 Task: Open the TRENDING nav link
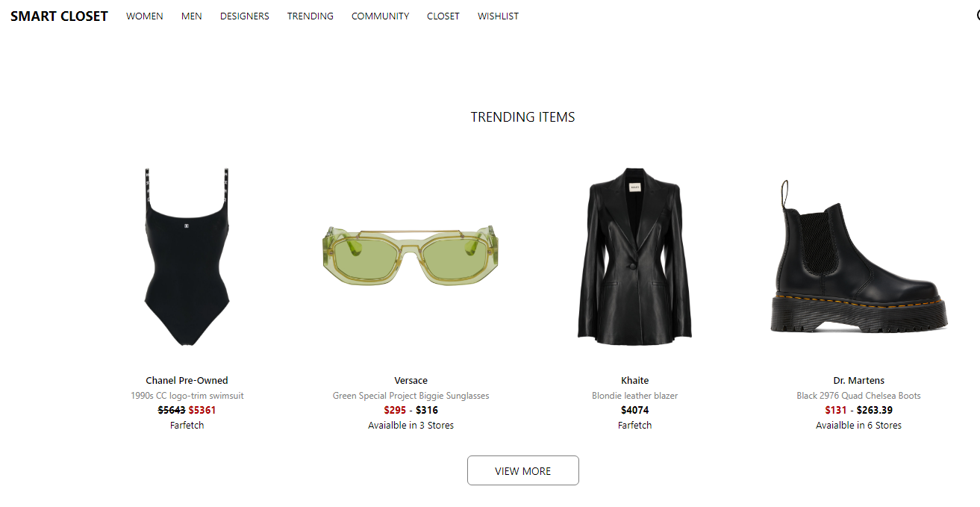tap(310, 16)
